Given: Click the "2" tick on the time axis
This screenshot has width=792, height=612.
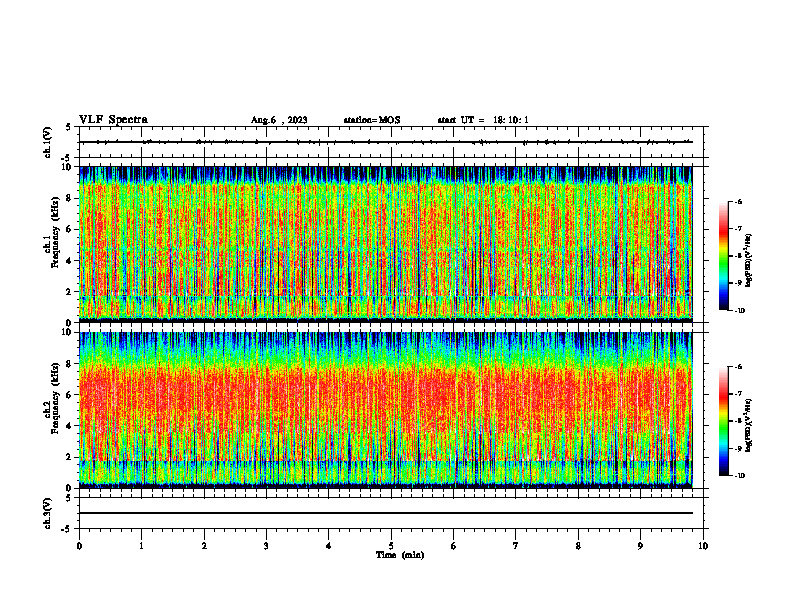Looking at the screenshot, I should tap(204, 546).
